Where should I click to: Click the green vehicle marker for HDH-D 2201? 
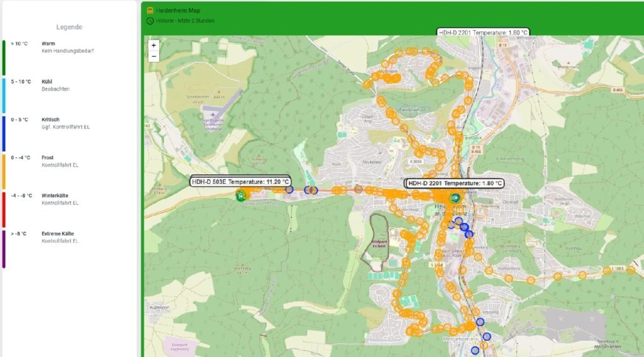pos(455,198)
